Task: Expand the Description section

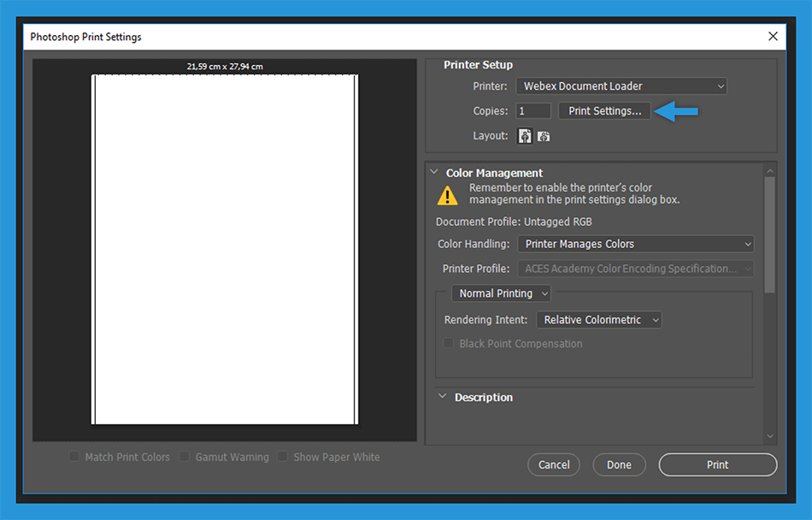Action: (441, 397)
